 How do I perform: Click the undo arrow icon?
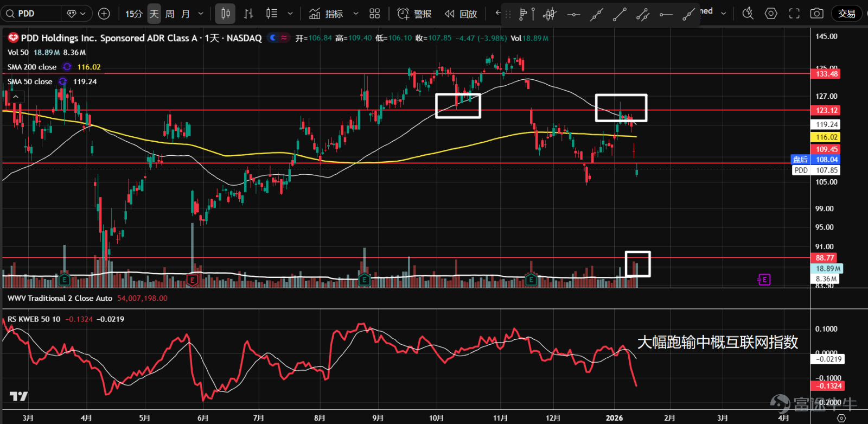pos(497,13)
